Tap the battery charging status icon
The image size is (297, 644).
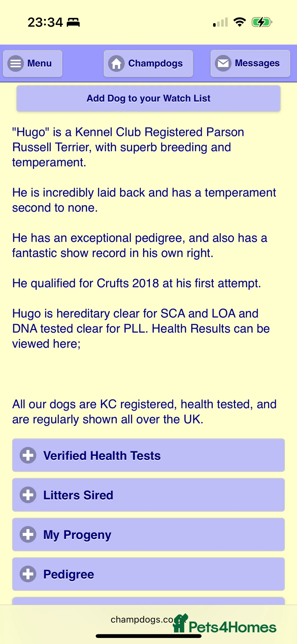262,22
